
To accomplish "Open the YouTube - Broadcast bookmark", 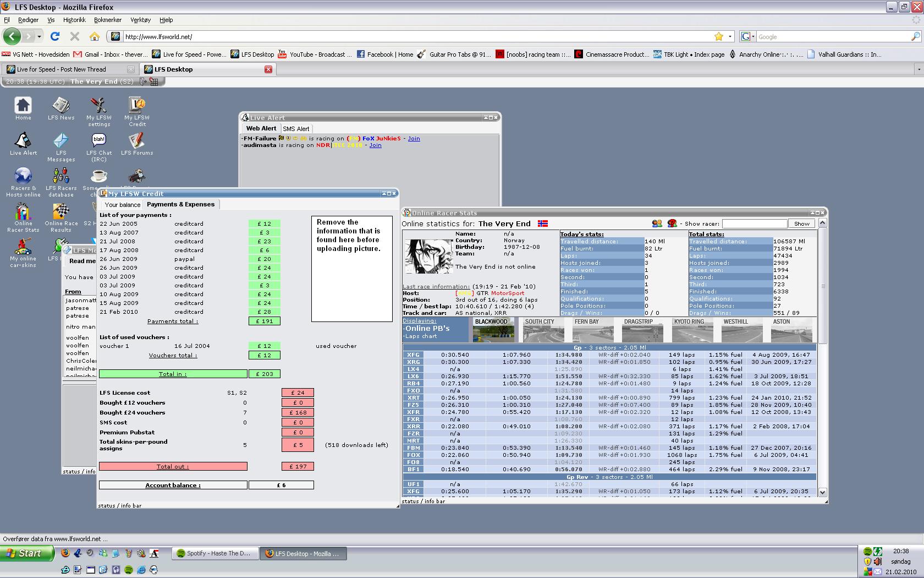I will (x=315, y=54).
